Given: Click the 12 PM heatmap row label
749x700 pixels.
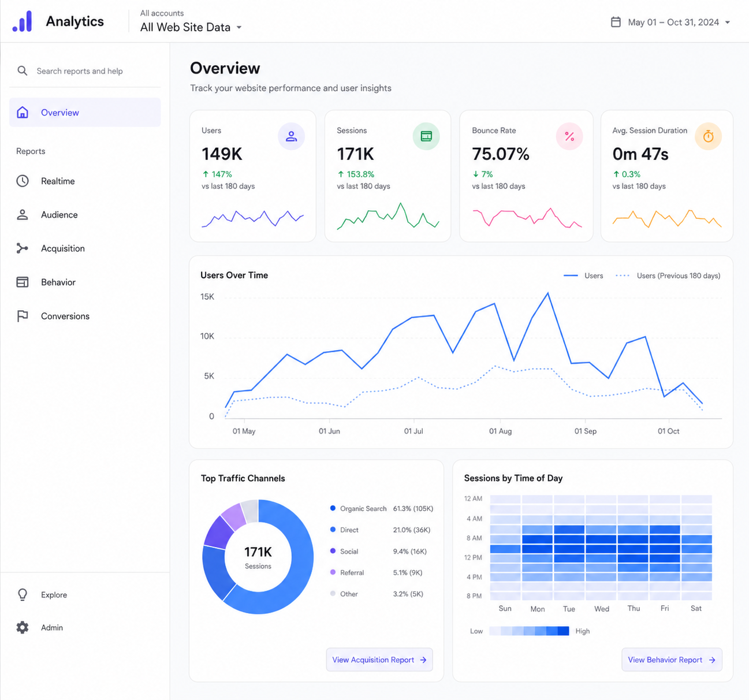Looking at the screenshot, I should [473, 557].
